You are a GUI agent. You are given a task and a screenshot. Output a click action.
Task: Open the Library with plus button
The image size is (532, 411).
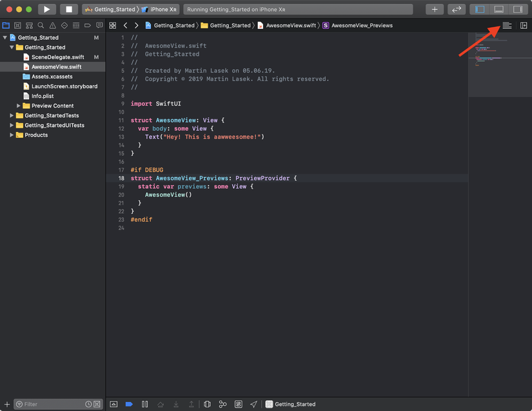pyautogui.click(x=435, y=10)
